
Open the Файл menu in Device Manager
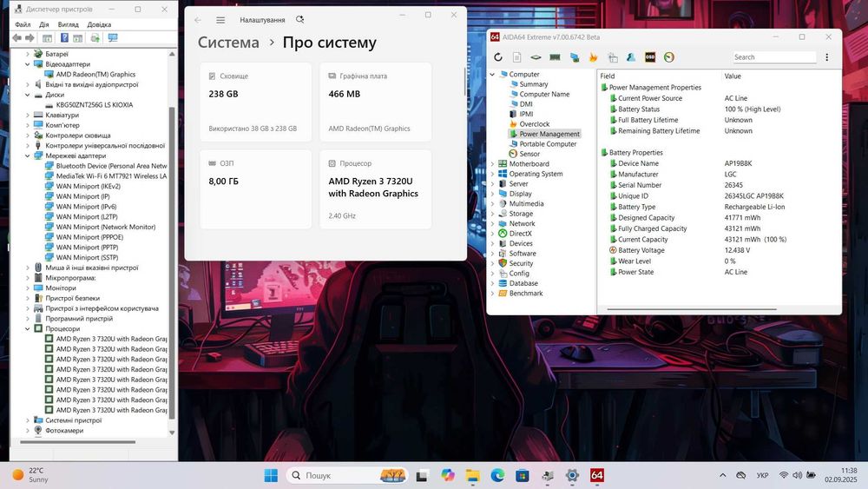tap(23, 24)
